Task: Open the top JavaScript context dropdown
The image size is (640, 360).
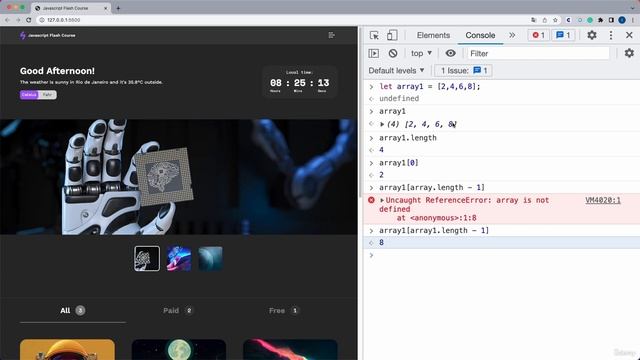Action: (421, 53)
